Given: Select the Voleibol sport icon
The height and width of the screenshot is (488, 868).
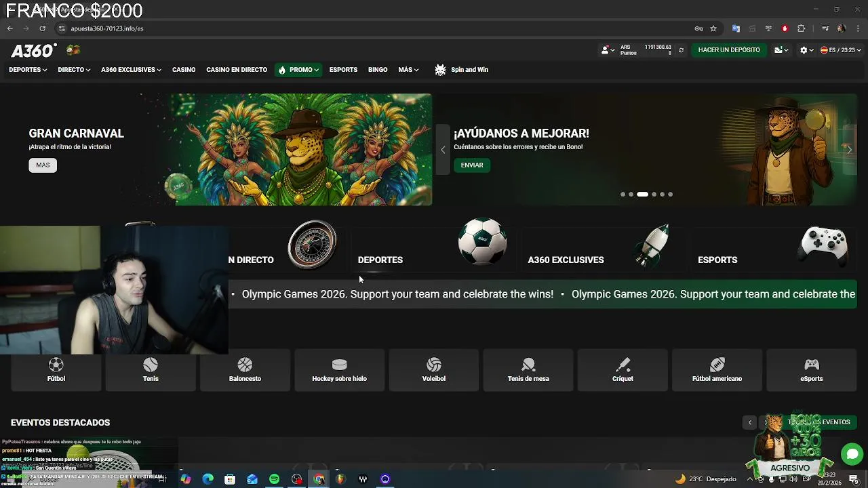Looking at the screenshot, I should click(x=434, y=370).
